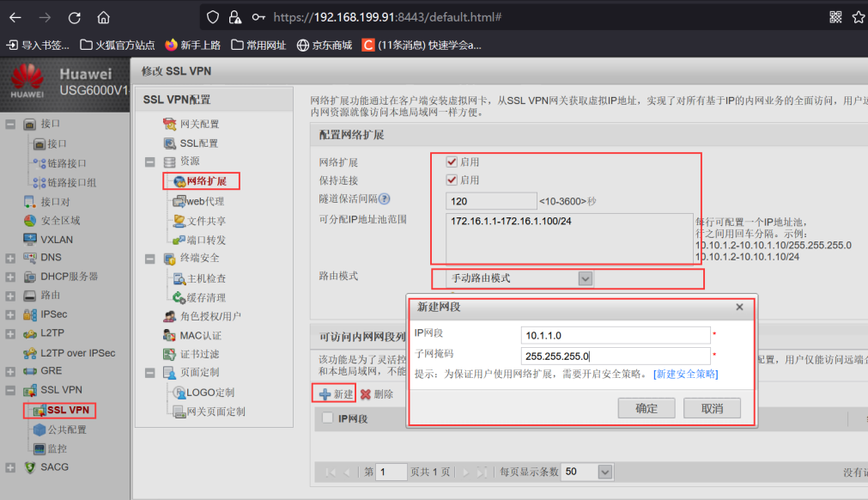Click 取消 in 新建网段 dialog
Screen dimensions: 868x500
click(x=712, y=409)
